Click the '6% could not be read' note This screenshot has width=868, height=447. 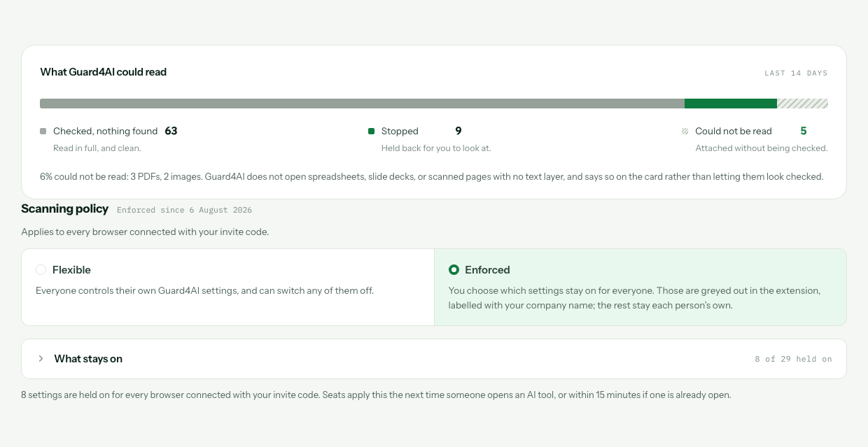tap(432, 177)
